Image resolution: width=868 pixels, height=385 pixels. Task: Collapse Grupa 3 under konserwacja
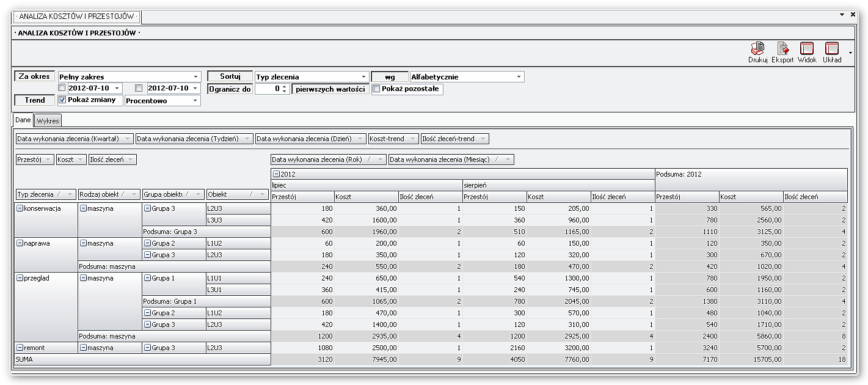(147, 208)
